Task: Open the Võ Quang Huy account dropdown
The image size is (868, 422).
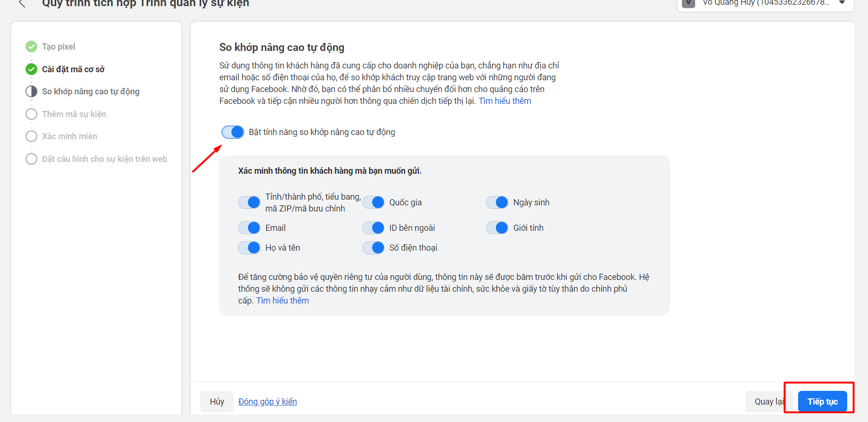Action: [842, 3]
